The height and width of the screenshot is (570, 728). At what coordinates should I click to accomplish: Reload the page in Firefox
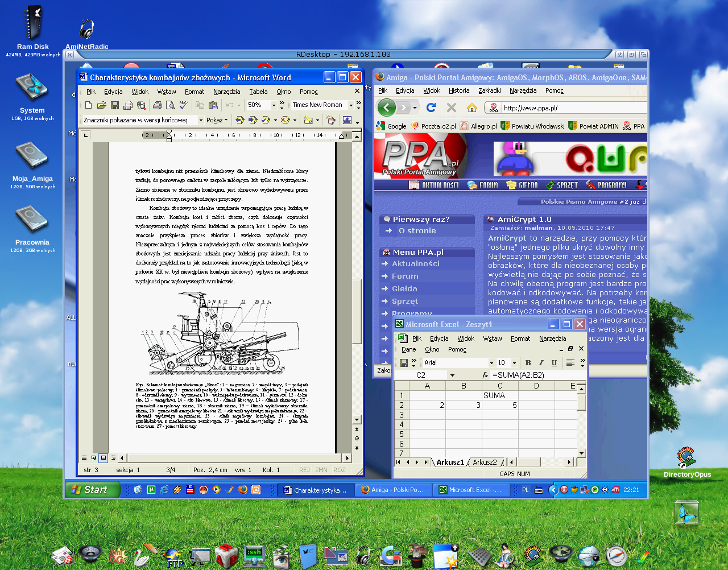(x=431, y=107)
